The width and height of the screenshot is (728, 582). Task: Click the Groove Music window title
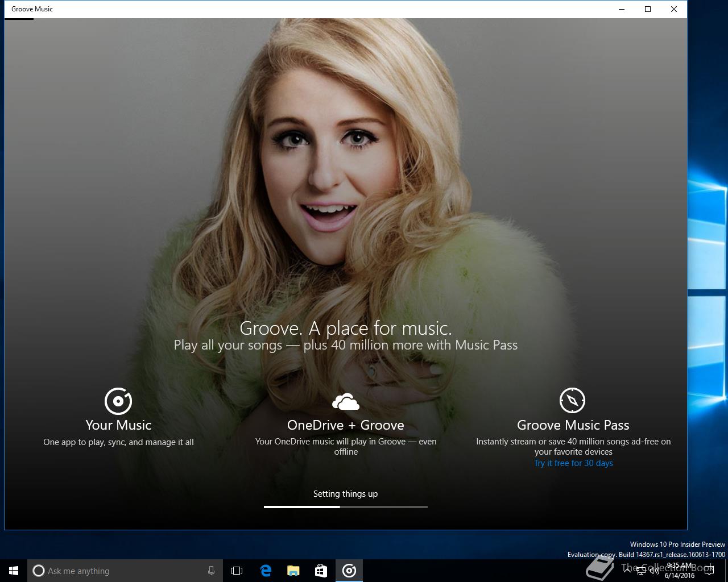[x=32, y=9]
